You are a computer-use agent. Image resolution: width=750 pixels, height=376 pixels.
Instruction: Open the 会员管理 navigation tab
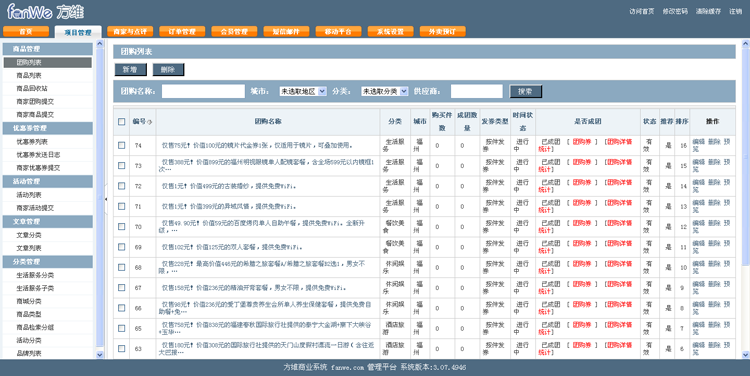(234, 32)
